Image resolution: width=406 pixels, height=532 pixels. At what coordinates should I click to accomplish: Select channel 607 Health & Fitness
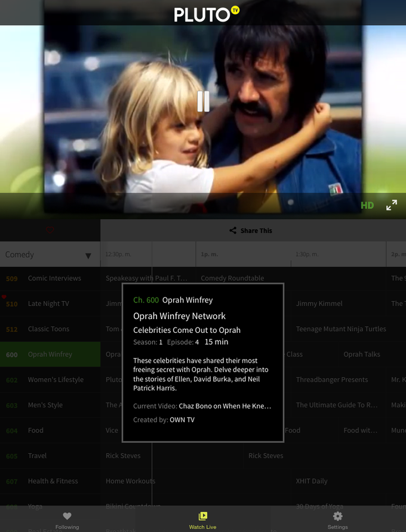tap(50, 481)
